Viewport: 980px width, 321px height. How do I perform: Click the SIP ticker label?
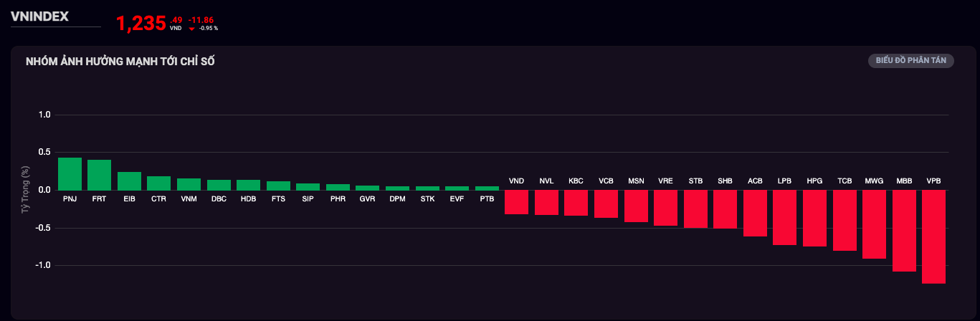308,198
